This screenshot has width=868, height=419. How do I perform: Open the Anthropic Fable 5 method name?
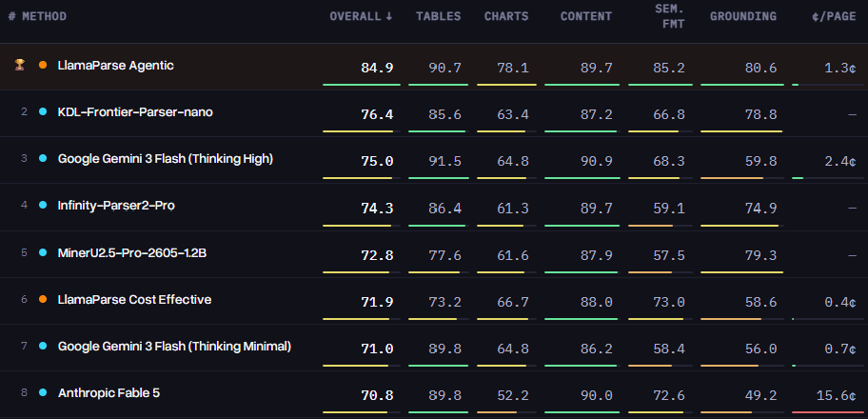click(x=109, y=393)
